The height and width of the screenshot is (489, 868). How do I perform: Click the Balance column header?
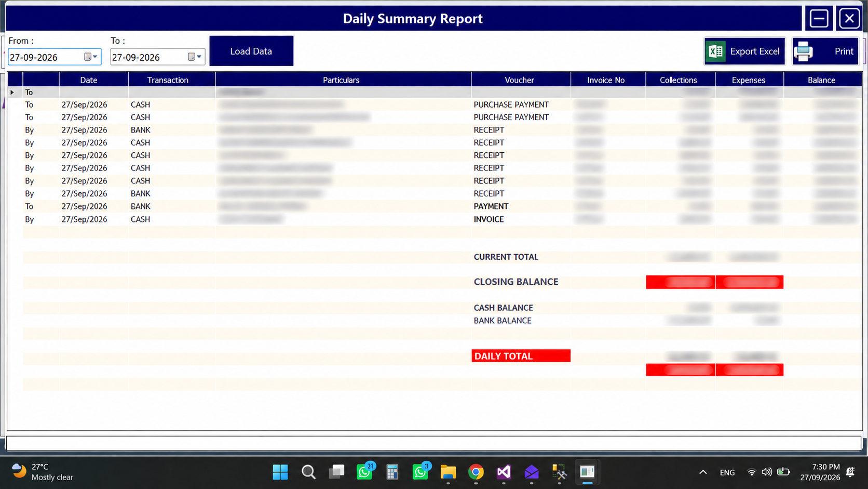coord(822,80)
